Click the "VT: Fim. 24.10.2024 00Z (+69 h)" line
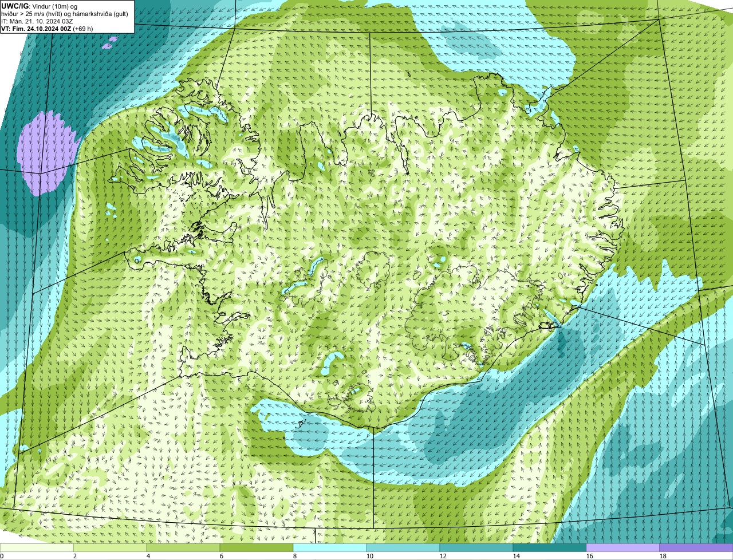Viewport: 733px width, 560px height. pos(47,28)
